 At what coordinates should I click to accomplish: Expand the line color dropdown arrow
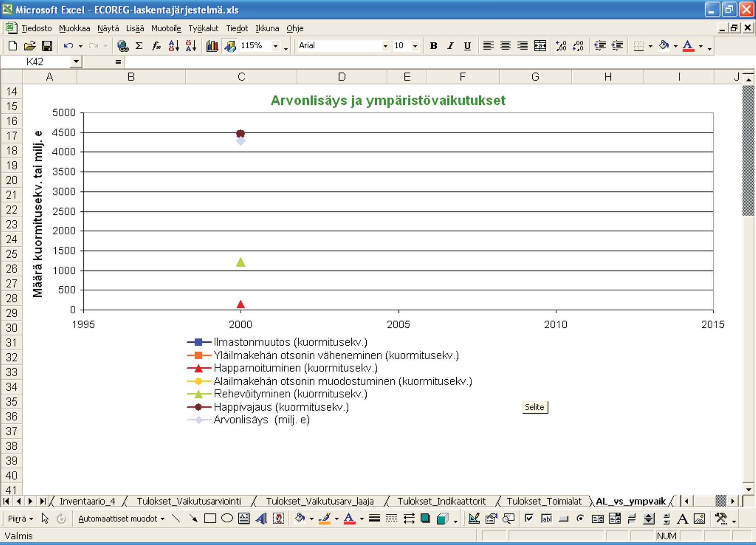coord(337,519)
